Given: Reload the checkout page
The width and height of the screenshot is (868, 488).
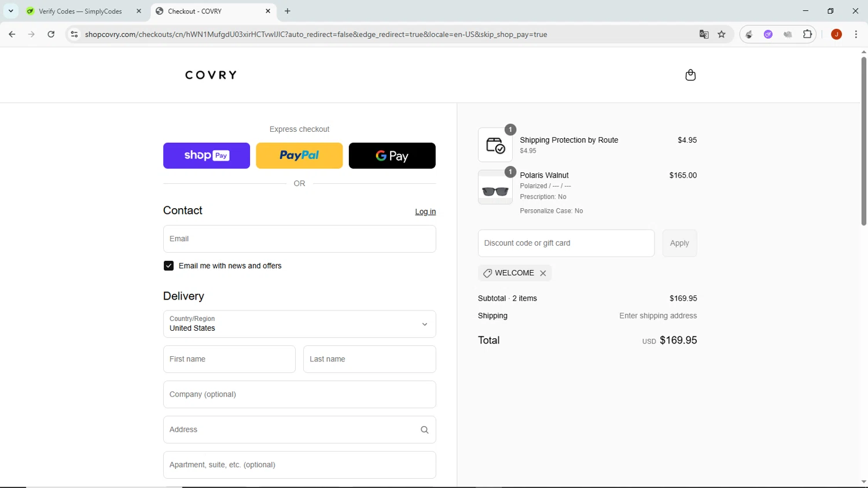Looking at the screenshot, I should tap(51, 34).
